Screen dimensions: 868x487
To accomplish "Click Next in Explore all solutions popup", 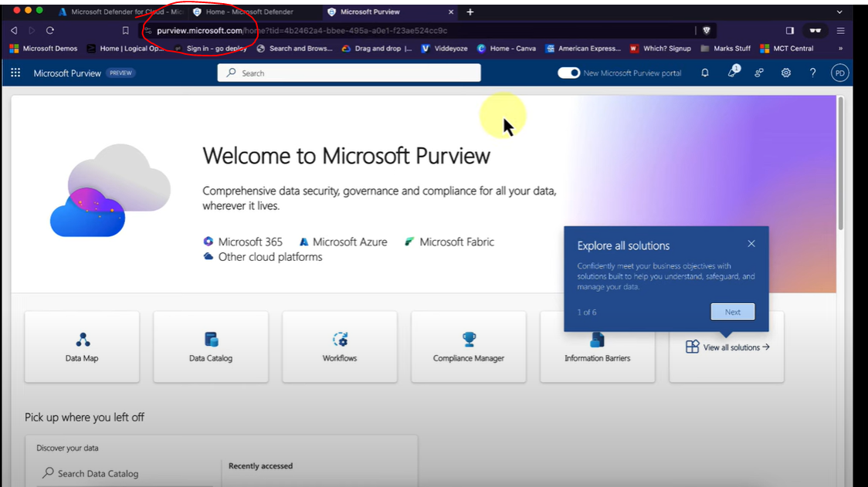I will (x=732, y=312).
